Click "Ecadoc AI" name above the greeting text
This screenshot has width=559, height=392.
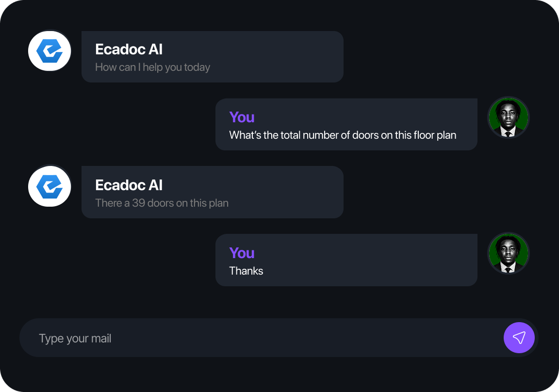click(x=129, y=49)
